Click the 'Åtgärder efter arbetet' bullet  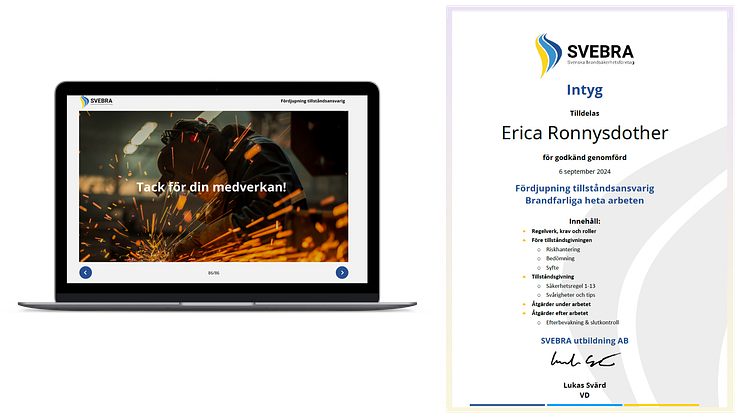(560, 313)
